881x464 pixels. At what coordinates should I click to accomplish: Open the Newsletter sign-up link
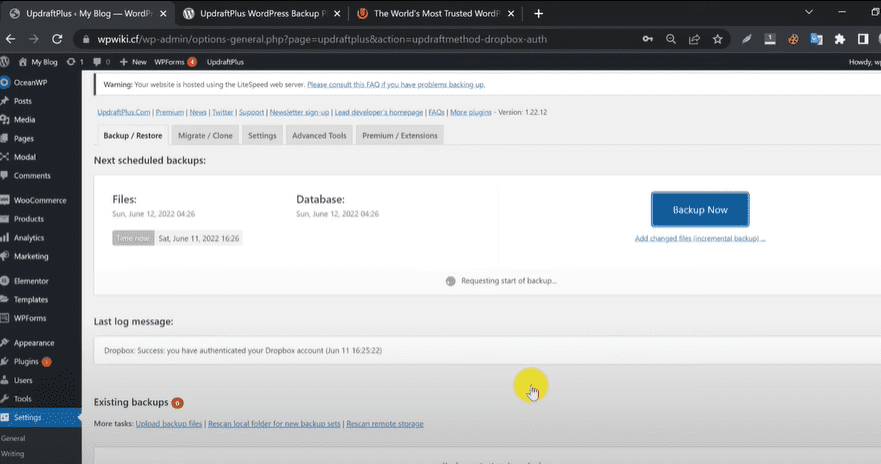(x=299, y=112)
